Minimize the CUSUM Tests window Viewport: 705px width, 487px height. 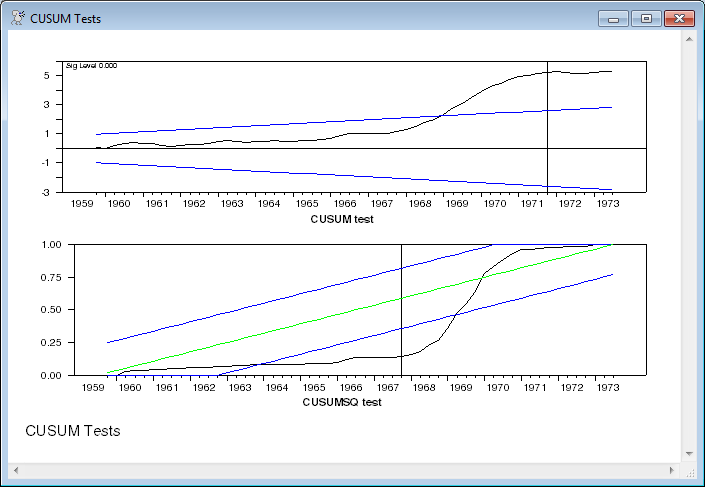tap(611, 18)
